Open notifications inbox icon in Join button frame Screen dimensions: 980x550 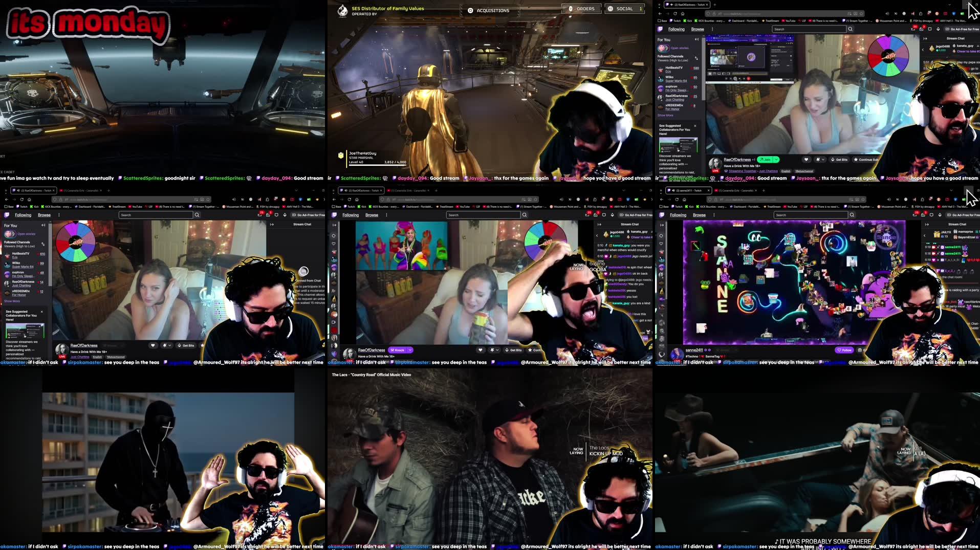[922, 29]
